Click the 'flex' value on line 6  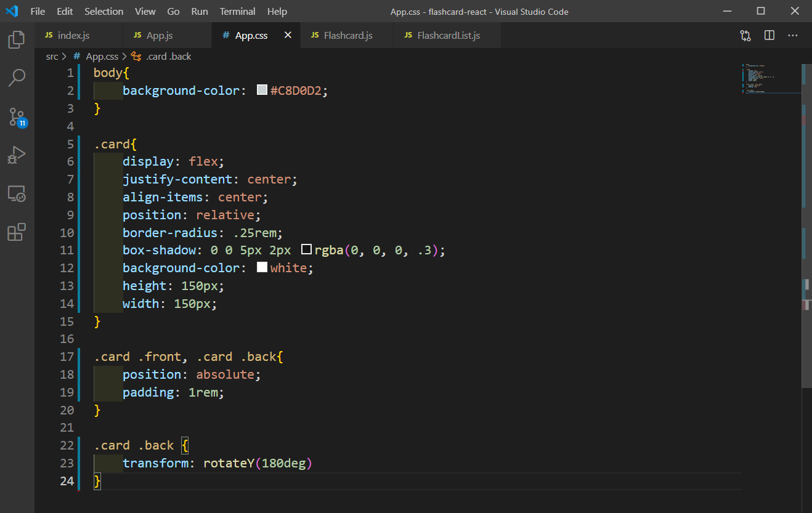click(x=203, y=161)
